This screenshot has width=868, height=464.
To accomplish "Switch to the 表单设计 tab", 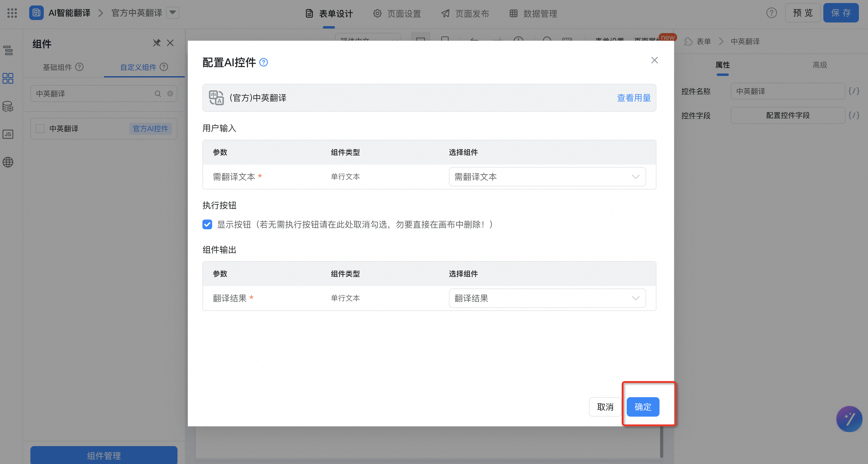I will [x=329, y=14].
